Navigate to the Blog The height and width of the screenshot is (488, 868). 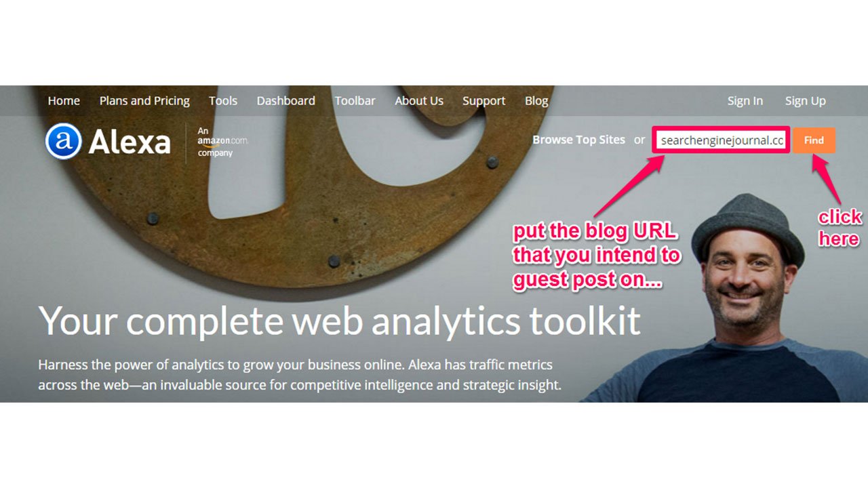click(536, 100)
